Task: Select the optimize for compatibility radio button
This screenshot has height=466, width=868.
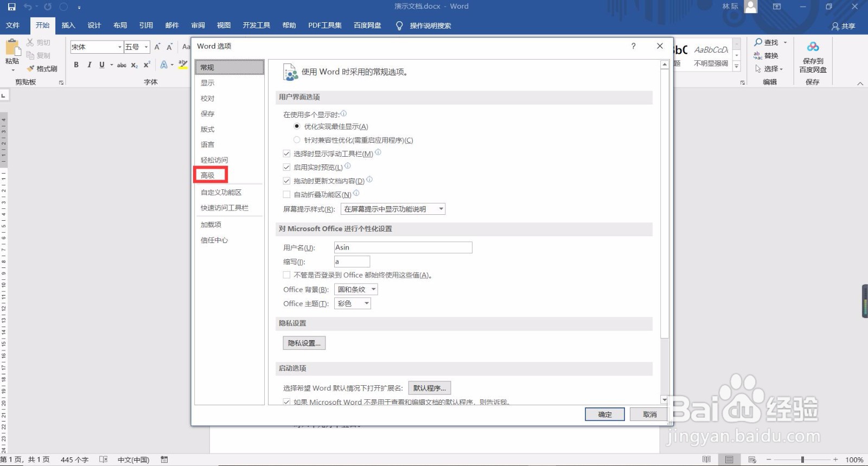Action: tap(297, 139)
